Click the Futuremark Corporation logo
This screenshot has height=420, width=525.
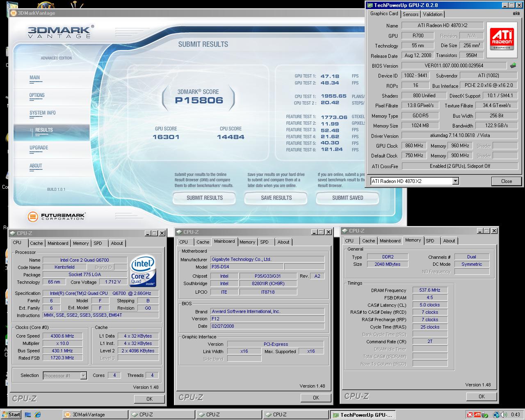(x=57, y=216)
